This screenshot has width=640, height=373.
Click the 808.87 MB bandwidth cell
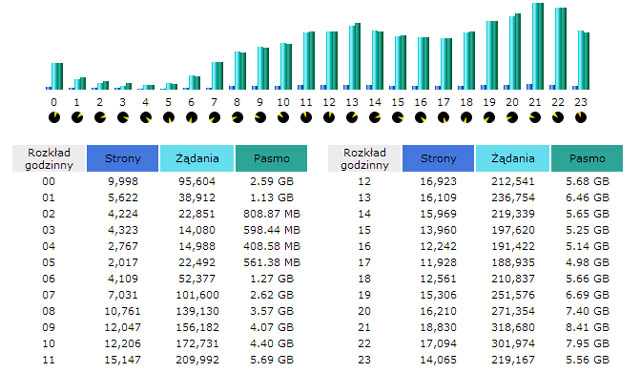272,214
